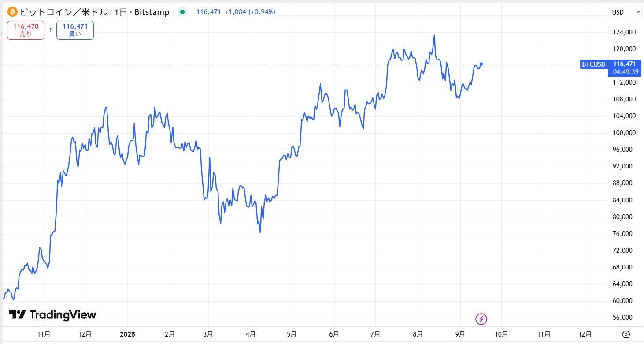Click the red 116,470 売り sell button
Screen dimensions: 644x344
tap(26, 30)
